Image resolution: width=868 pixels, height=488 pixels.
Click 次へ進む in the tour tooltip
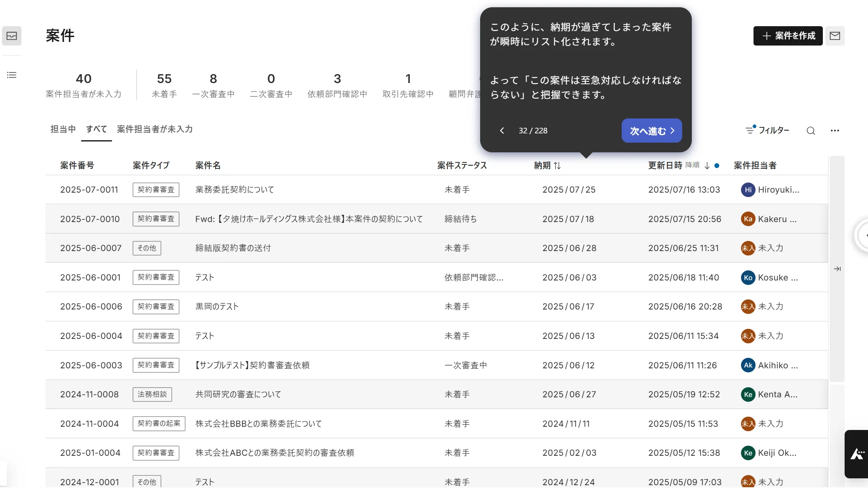coord(652,131)
